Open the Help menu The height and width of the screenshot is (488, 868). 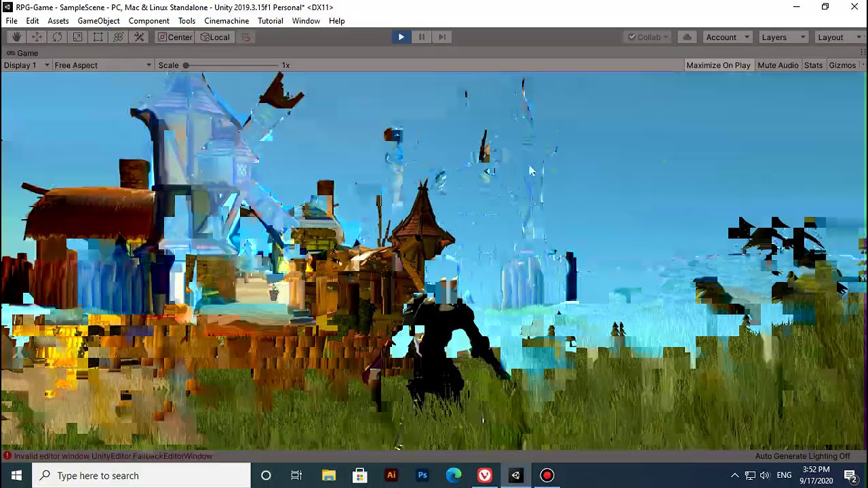[x=337, y=21]
